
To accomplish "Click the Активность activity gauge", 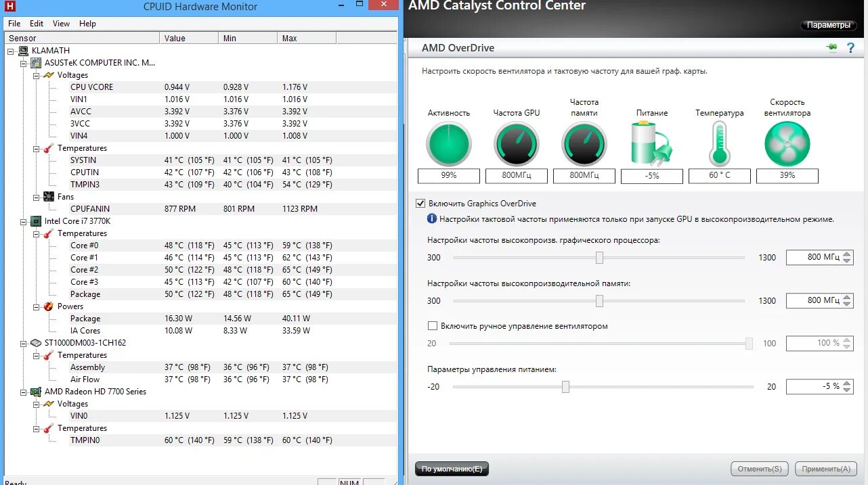I will point(448,143).
